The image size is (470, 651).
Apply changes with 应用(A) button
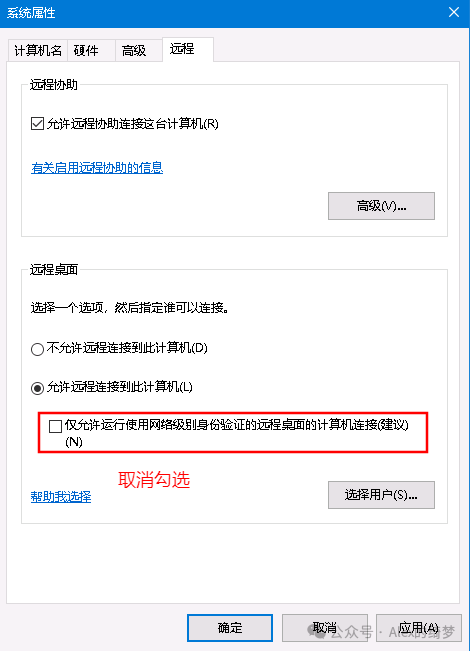pos(419,628)
